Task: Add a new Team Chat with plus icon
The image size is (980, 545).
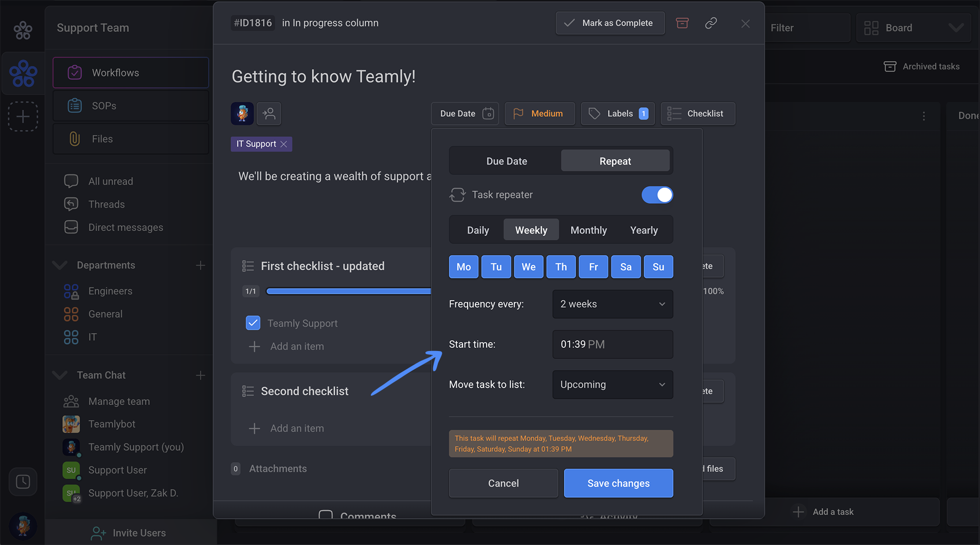Action: click(201, 376)
